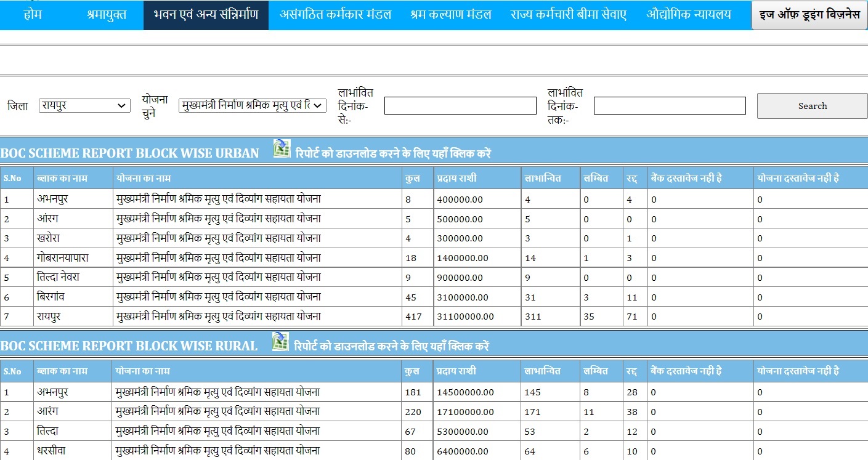
Task: Select block तिल्दा नेवरा cell
Action: pos(73,278)
